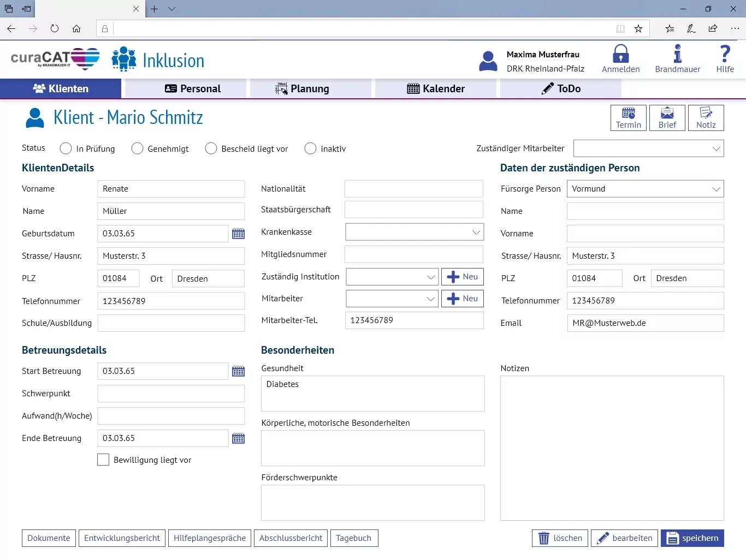Open Entwicklungsbericht

tap(122, 538)
